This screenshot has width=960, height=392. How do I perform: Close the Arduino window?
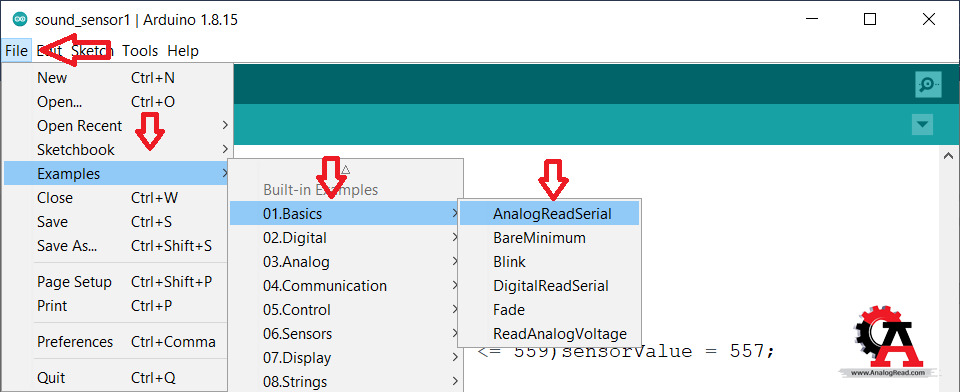[928, 20]
